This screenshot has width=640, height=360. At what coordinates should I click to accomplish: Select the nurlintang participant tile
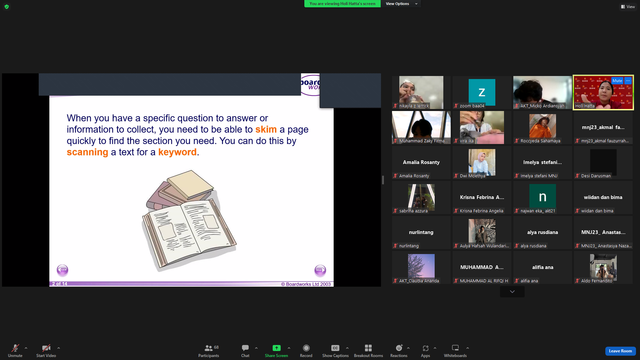pyautogui.click(x=421, y=233)
